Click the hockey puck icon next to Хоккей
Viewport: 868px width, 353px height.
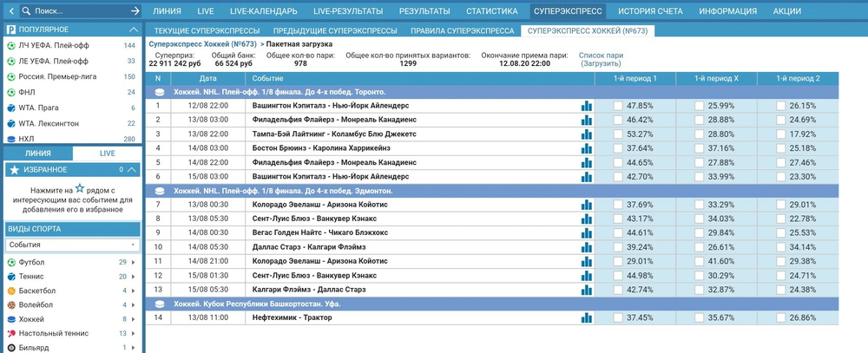(11, 319)
